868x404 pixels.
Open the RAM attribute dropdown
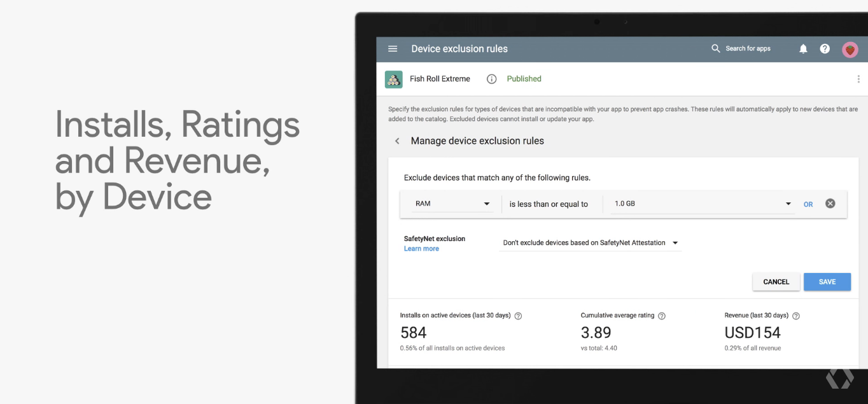[x=452, y=204]
